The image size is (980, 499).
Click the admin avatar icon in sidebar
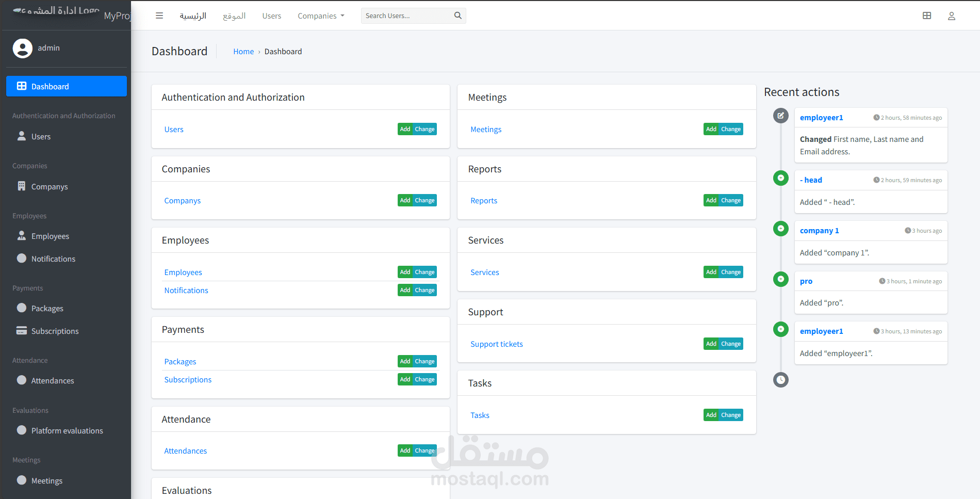pos(22,48)
